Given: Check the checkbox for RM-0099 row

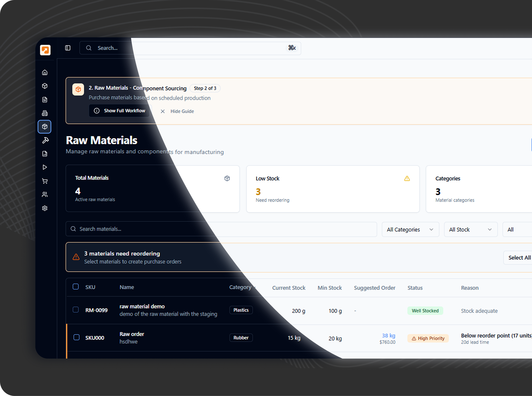Looking at the screenshot, I should point(75,310).
